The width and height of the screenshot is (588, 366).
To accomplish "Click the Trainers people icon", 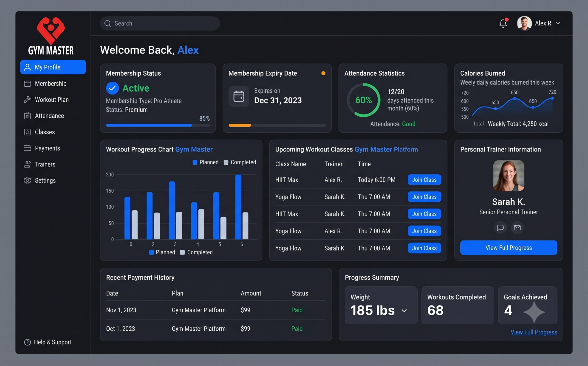I will point(28,164).
